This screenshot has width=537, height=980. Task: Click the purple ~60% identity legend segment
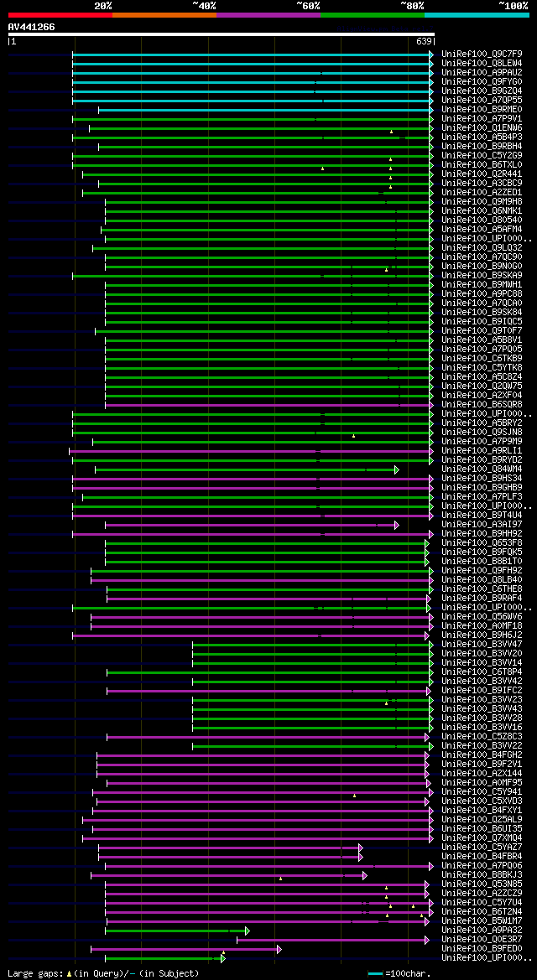pyautogui.click(x=268, y=14)
